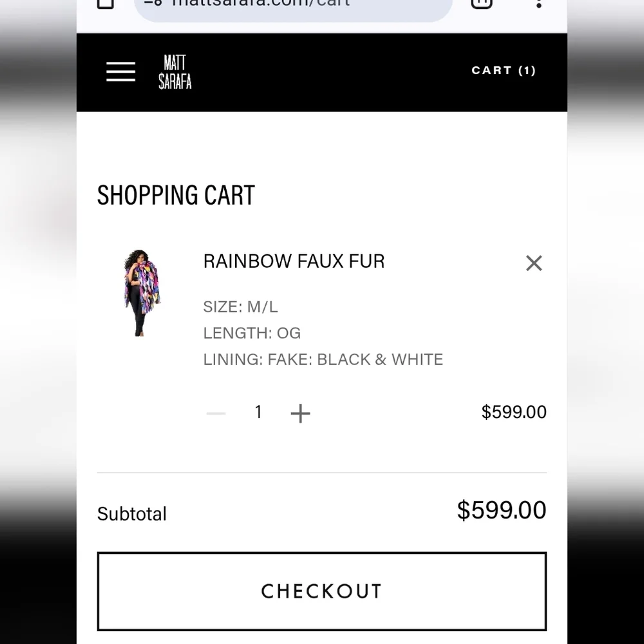This screenshot has height=644, width=644.
Task: Open the Rainbow Faux Fur product link
Action: (294, 261)
